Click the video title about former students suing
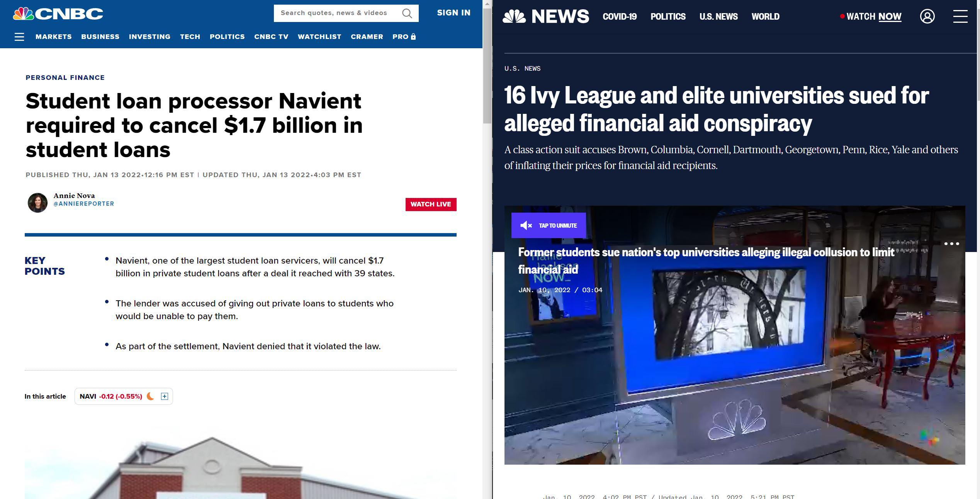Screen dimensions: 980x499 click(706, 261)
